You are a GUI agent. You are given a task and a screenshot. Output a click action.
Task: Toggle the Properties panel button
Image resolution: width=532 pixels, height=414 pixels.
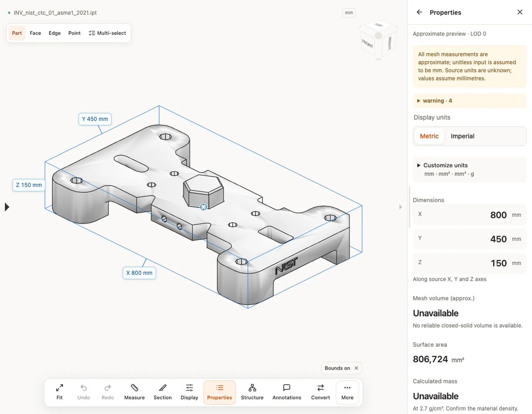(x=219, y=392)
